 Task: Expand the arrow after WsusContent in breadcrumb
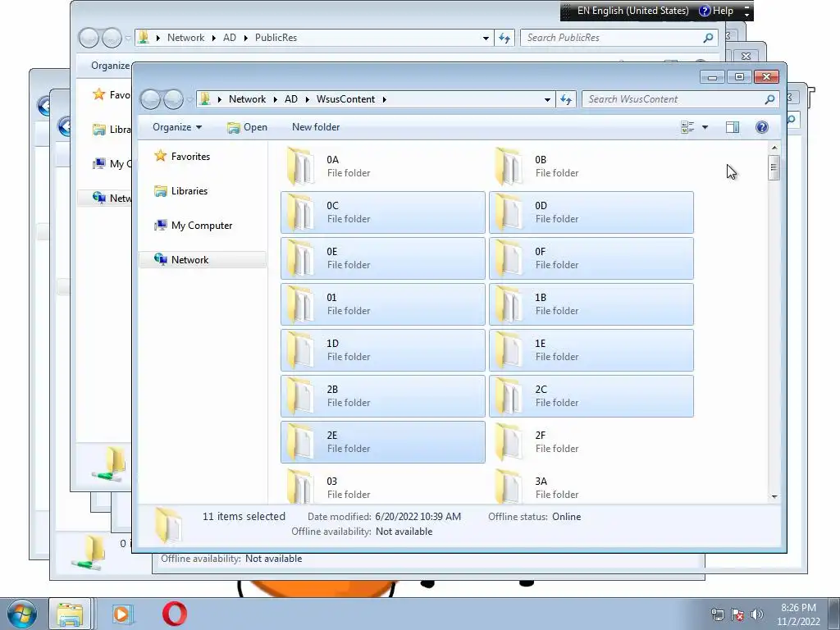coord(384,99)
